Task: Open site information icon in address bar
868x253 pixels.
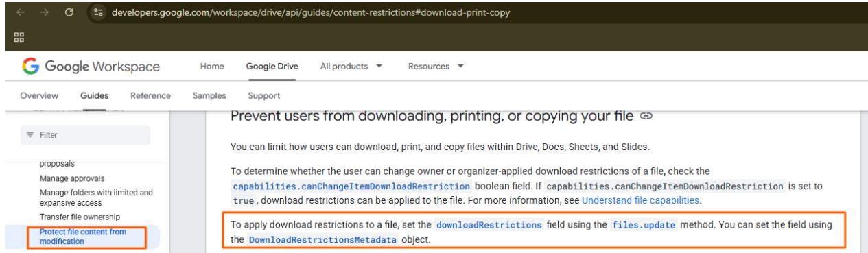Action: tap(98, 12)
